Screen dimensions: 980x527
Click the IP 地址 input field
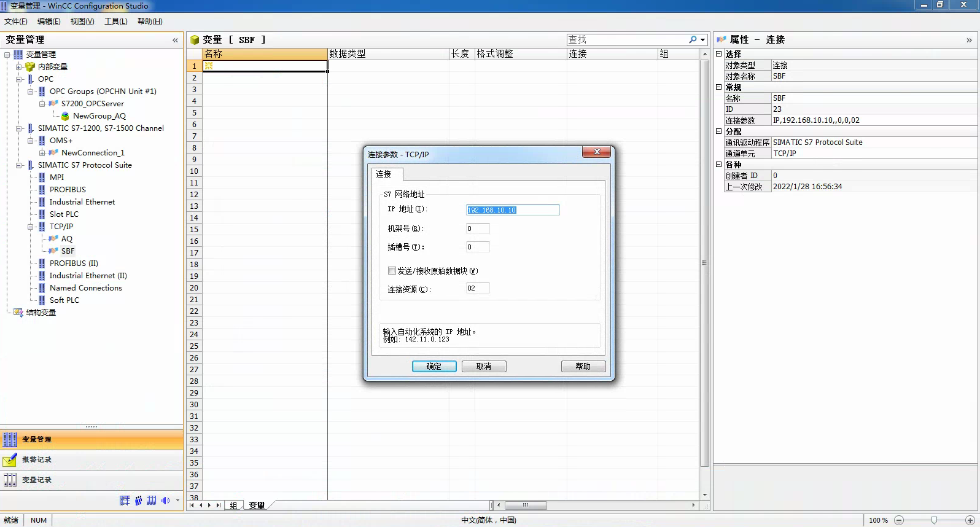513,210
